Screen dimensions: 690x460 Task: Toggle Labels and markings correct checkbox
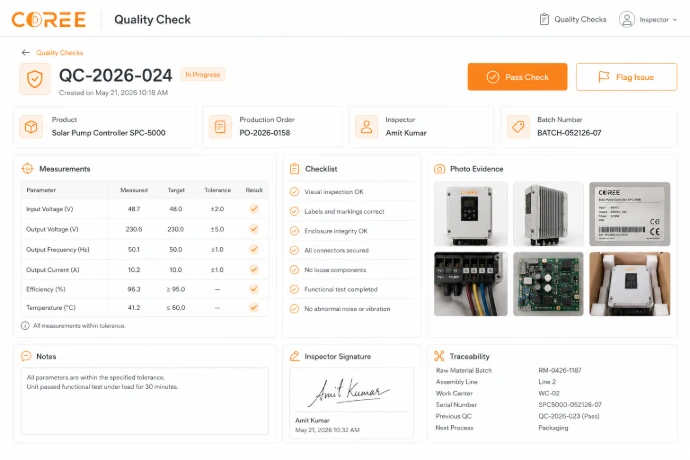(294, 211)
